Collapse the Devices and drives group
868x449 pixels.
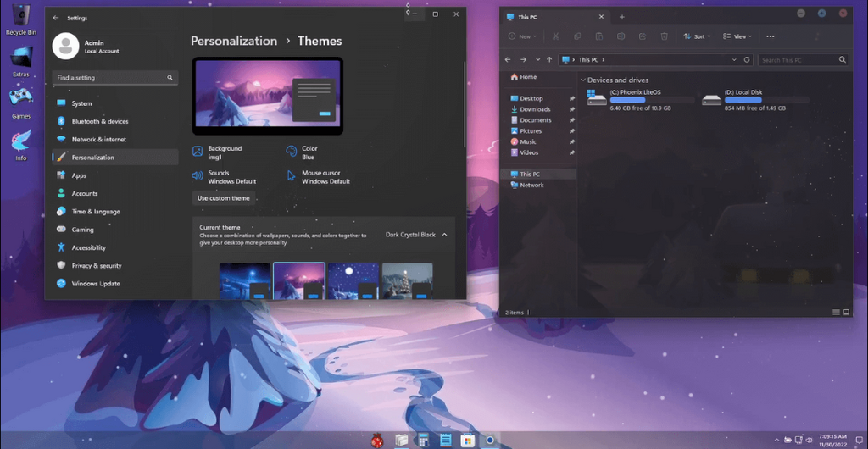[x=583, y=80]
